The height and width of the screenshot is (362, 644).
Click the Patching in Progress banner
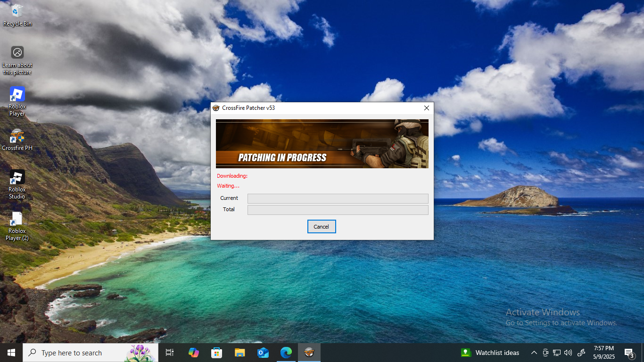(322, 144)
